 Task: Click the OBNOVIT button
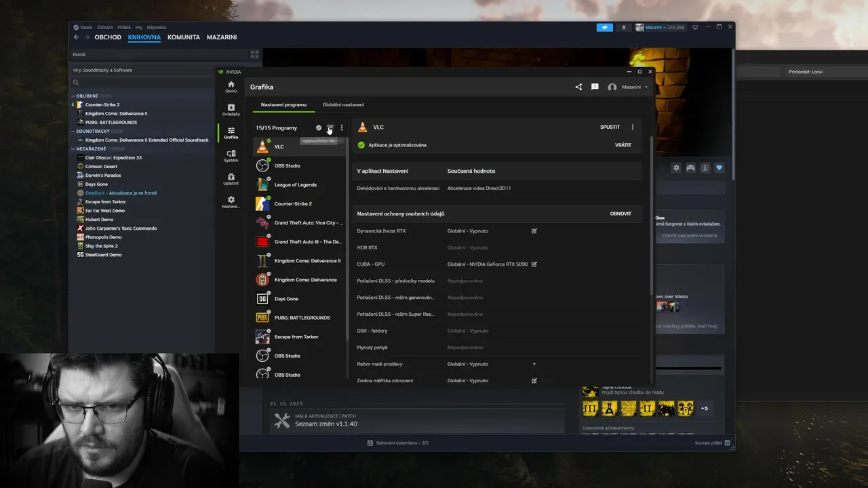coord(620,213)
